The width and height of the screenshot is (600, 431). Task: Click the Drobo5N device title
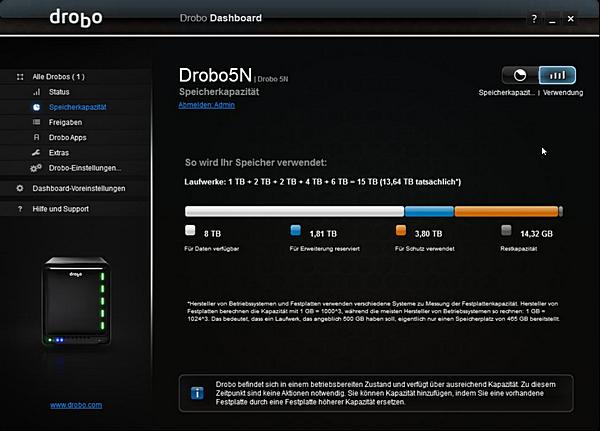click(215, 75)
